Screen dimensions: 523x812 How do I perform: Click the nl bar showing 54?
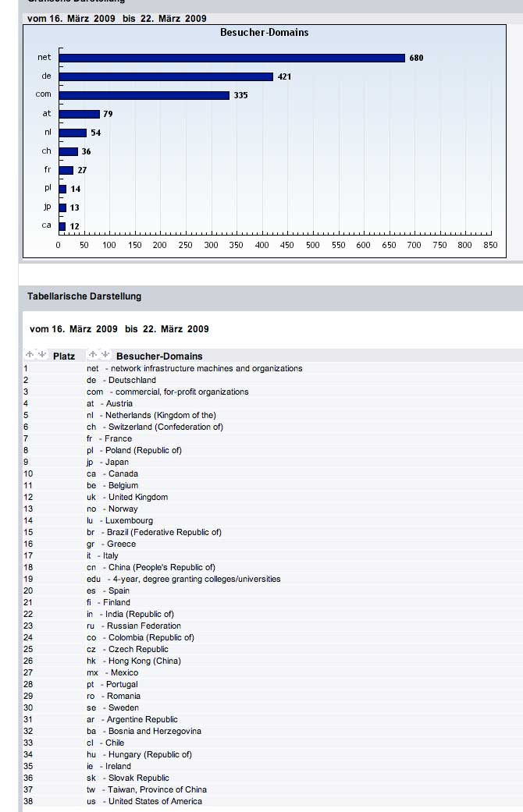73,133
